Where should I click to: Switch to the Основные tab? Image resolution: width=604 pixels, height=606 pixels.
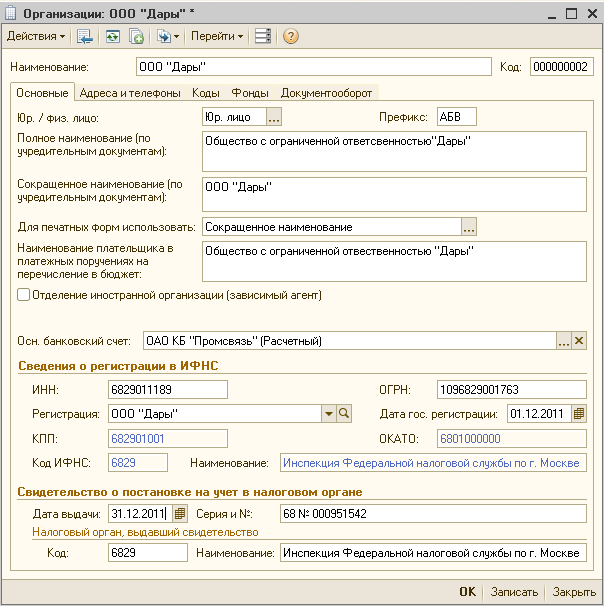point(42,93)
